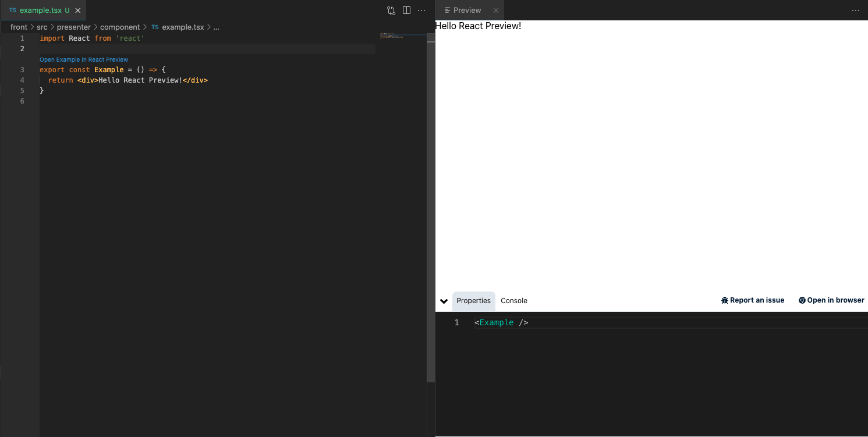The image size is (868, 437).
Task: Click the Example JSX line in Properties
Action: [501, 322]
